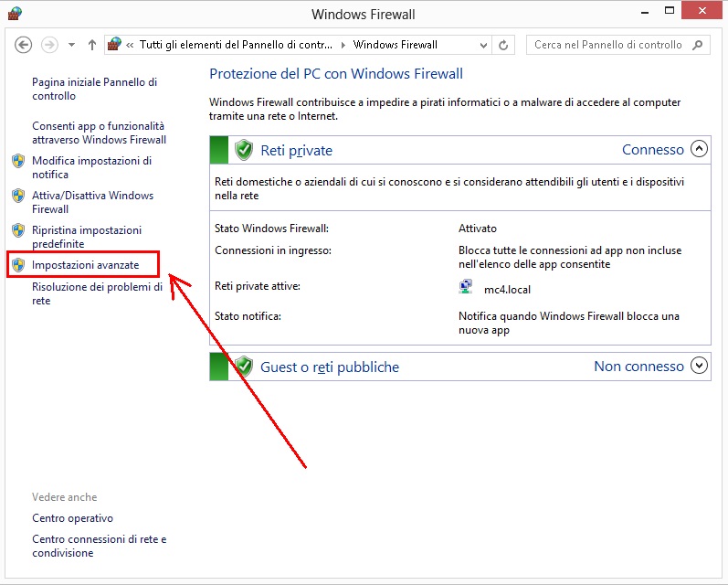Click the mc4.local network icon

[466, 288]
